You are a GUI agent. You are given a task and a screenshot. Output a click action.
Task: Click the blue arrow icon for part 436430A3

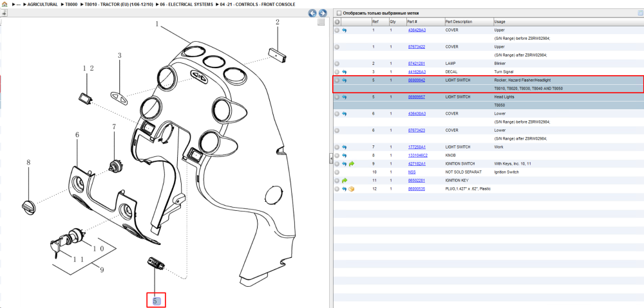(344, 114)
